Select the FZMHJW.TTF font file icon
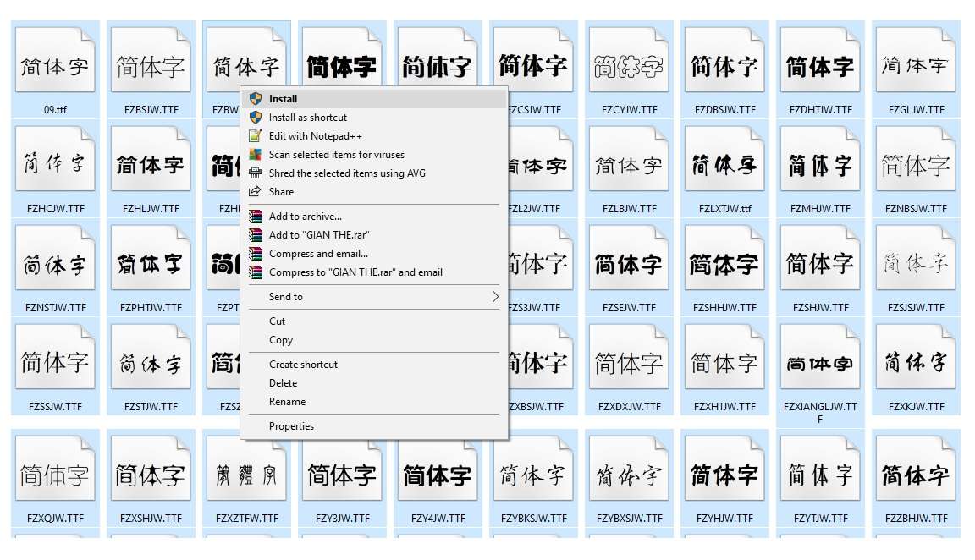The height and width of the screenshot is (560, 975). [x=820, y=159]
